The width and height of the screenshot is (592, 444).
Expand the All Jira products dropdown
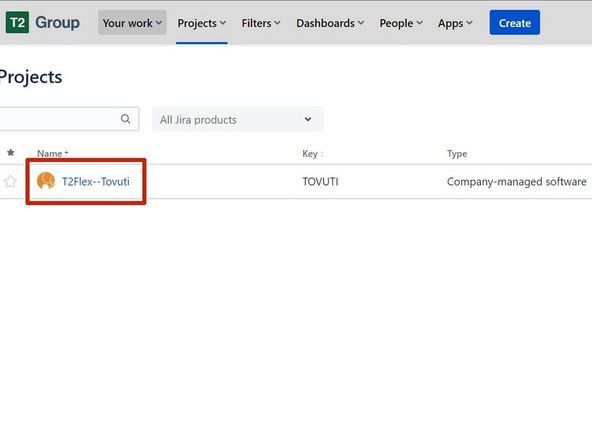[x=237, y=119]
